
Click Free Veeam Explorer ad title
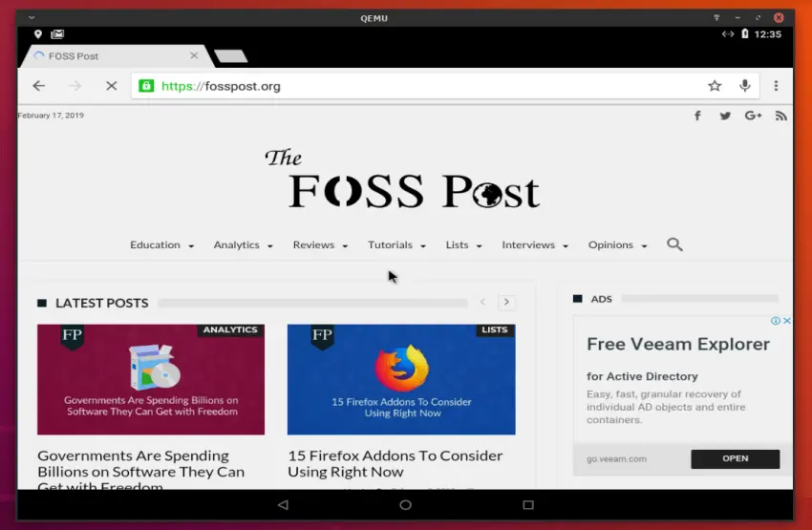click(678, 344)
